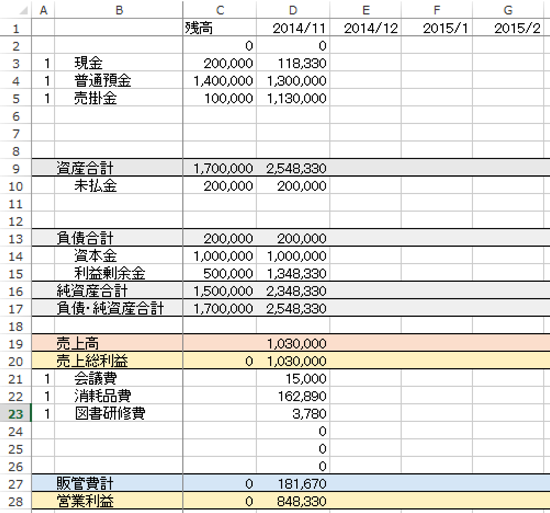The height and width of the screenshot is (513, 550).
Task: Select the 負債合計 label cell
Action: [119, 238]
